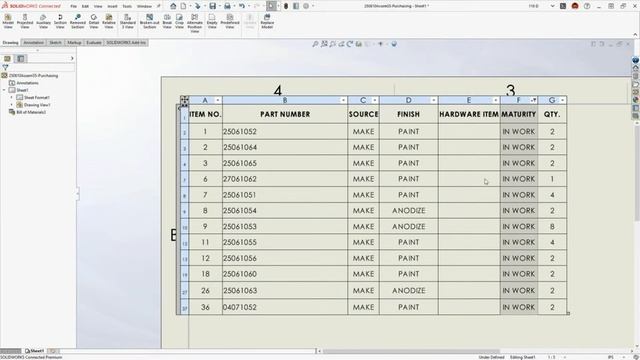Create an Auxiliary View
The height and width of the screenshot is (360, 640).
coord(43,21)
